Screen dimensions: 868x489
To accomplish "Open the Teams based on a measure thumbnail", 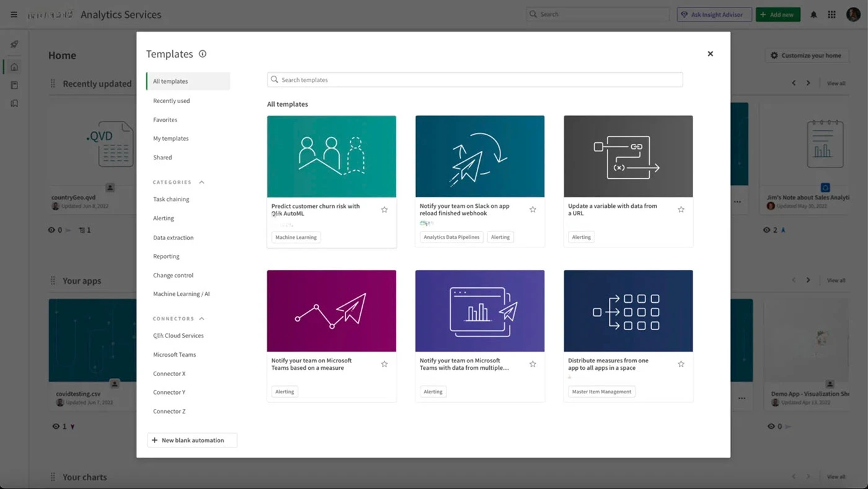I will [332, 311].
